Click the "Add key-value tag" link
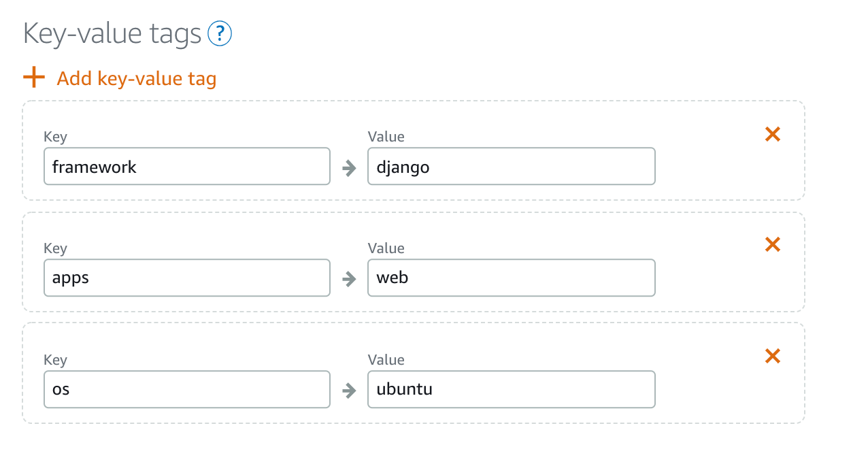 pyautogui.click(x=136, y=79)
